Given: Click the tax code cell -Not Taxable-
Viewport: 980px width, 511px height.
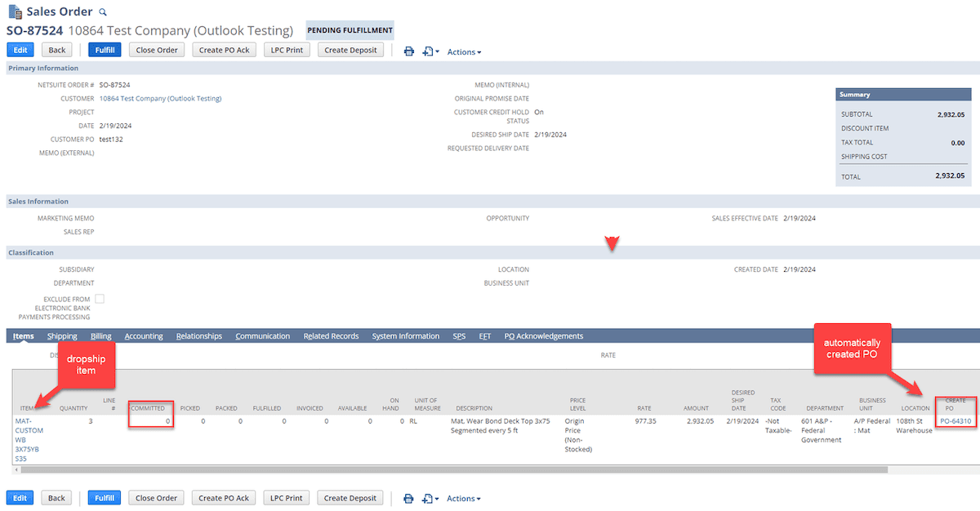Looking at the screenshot, I should (778, 426).
